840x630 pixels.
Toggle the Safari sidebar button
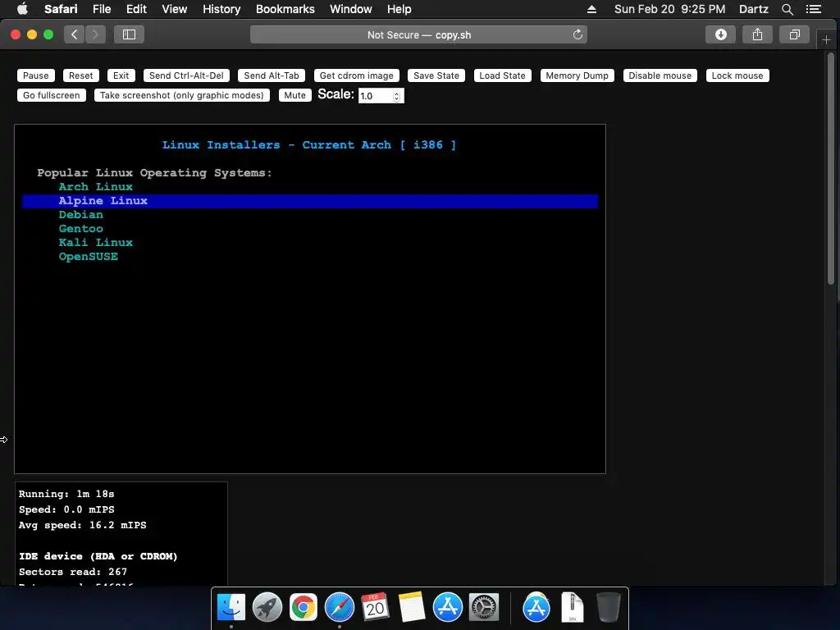pyautogui.click(x=129, y=34)
